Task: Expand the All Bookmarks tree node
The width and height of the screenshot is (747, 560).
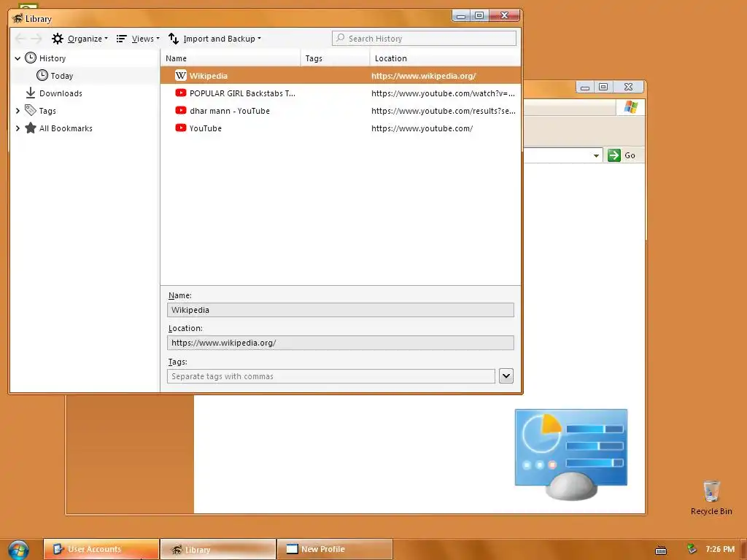Action: (18, 128)
